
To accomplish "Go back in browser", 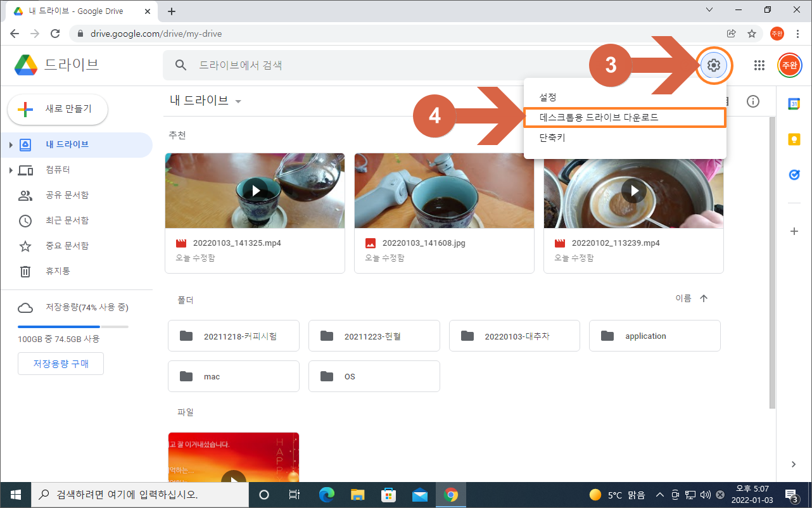I will (15, 34).
